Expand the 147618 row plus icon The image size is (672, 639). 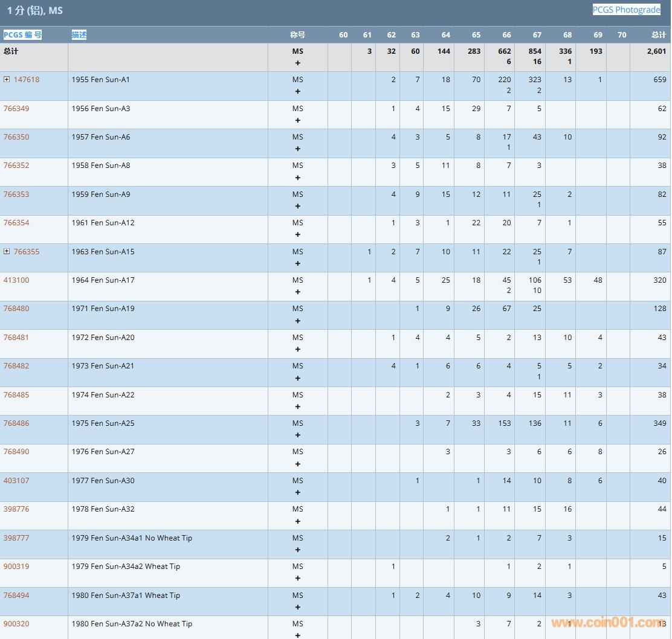(7, 80)
